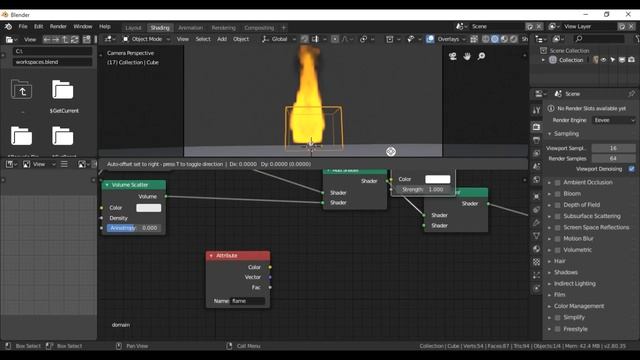Open the 3D viewport Object menu
640x360 pixels.
pos(241,39)
